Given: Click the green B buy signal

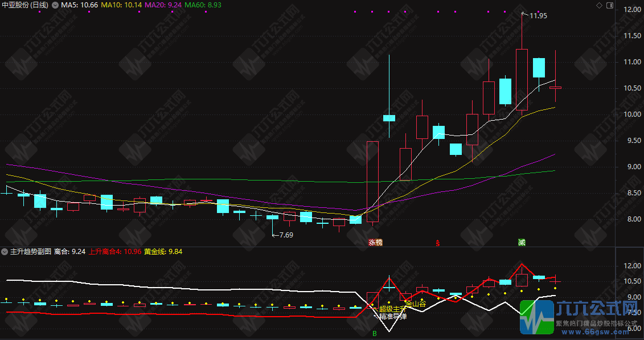Looking at the screenshot, I should [375, 334].
